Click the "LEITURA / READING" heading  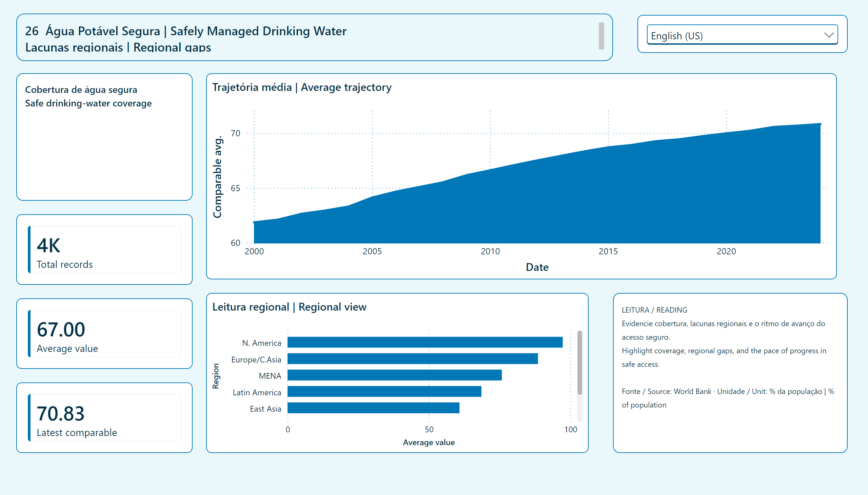pyautogui.click(x=654, y=310)
